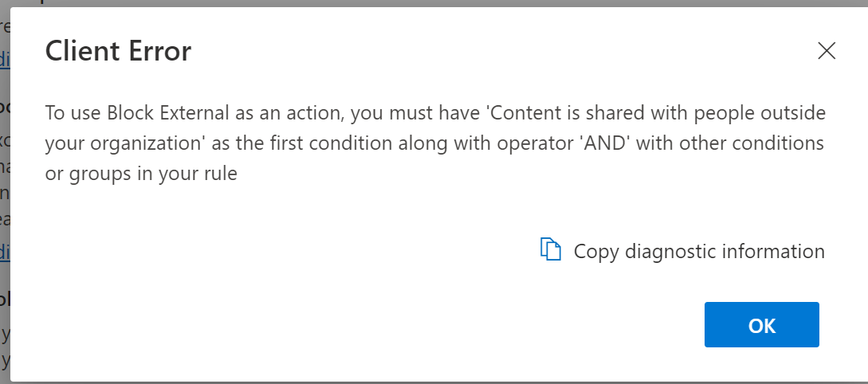
Task: Click the last line 'or groups in your rule'
Action: [141, 174]
